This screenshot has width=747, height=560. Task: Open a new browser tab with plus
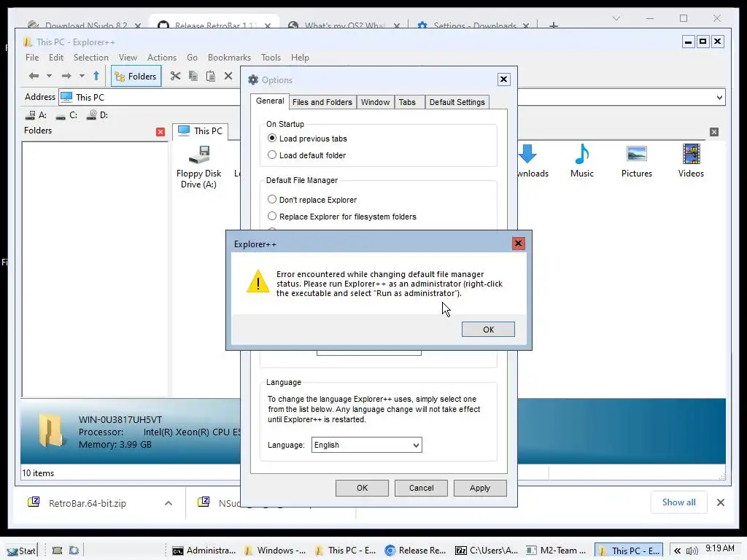(553, 26)
